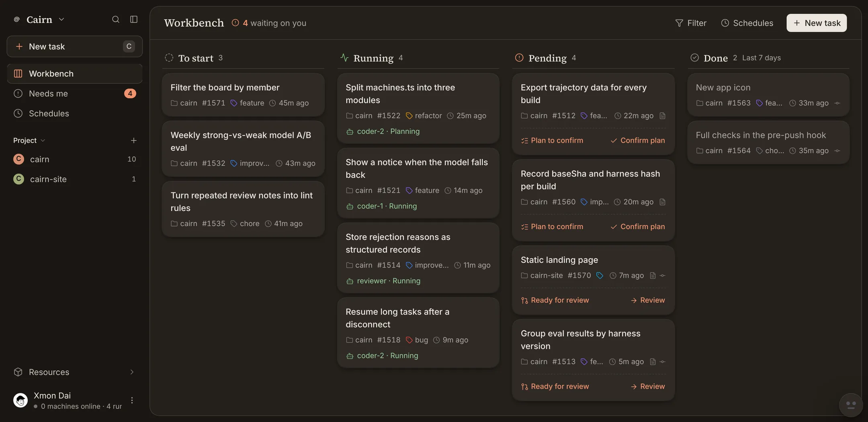Click the commit icon on task #1563
The width and height of the screenshot is (868, 422).
[837, 103]
